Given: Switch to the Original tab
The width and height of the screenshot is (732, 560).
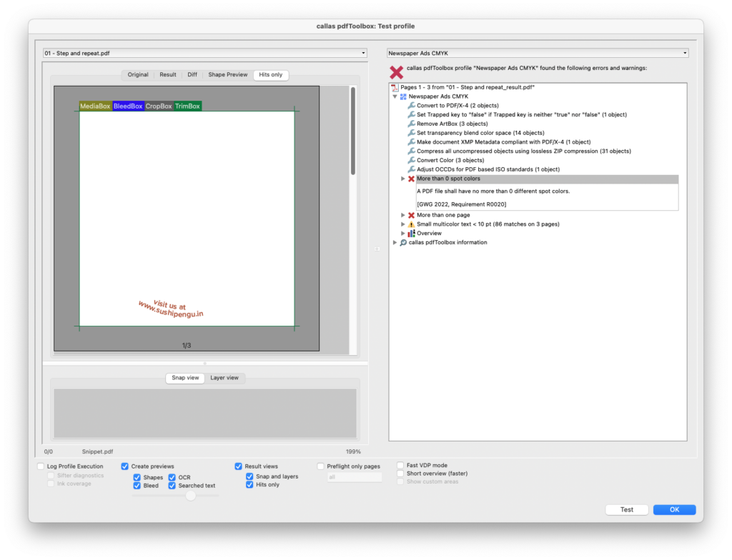Looking at the screenshot, I should pos(137,74).
